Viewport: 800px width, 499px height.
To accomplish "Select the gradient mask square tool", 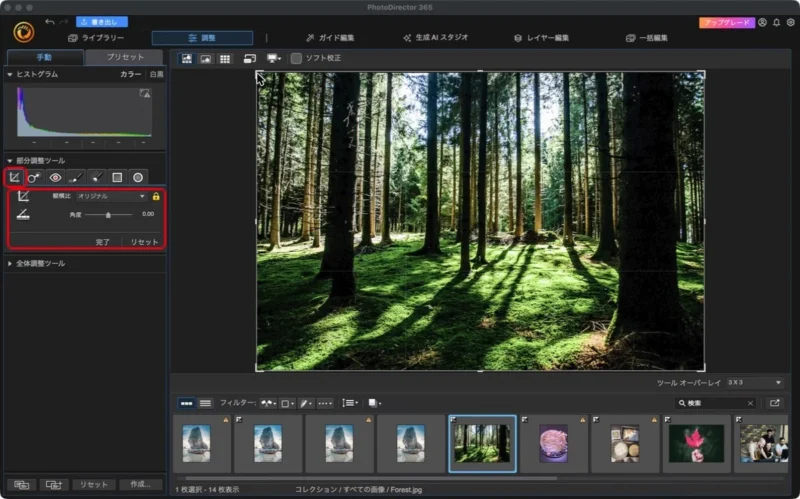I will [x=117, y=177].
